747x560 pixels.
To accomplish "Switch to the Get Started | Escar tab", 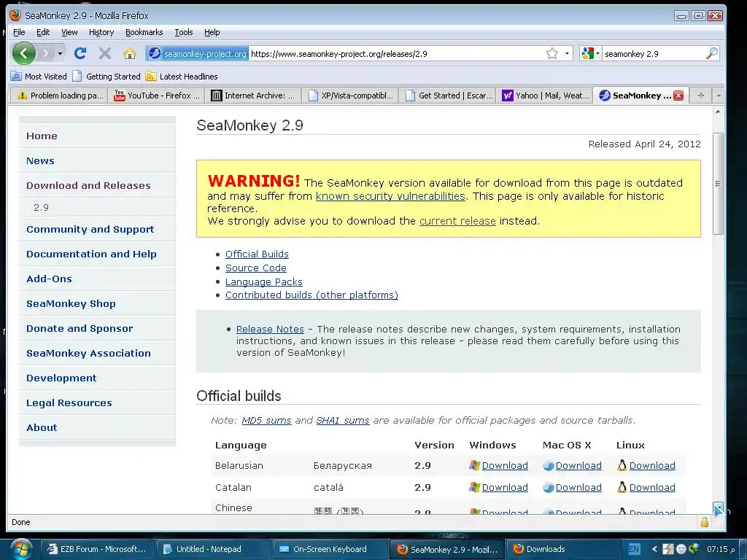I will pyautogui.click(x=447, y=96).
